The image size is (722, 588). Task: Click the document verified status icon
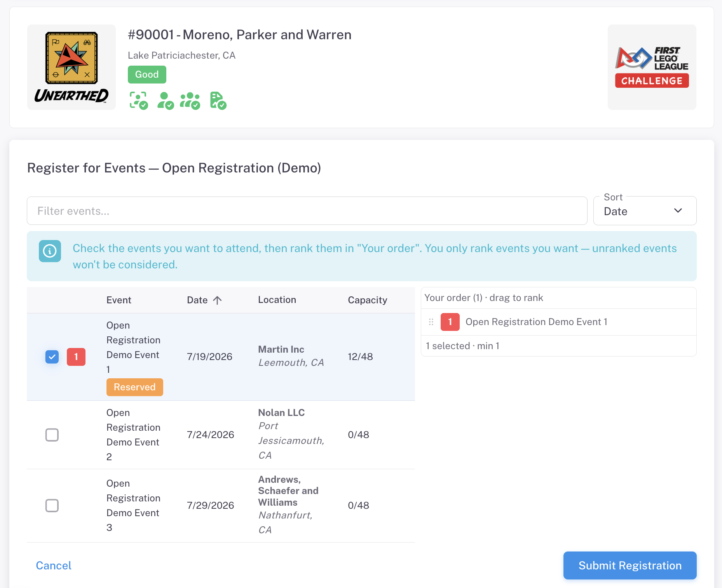[x=218, y=101]
